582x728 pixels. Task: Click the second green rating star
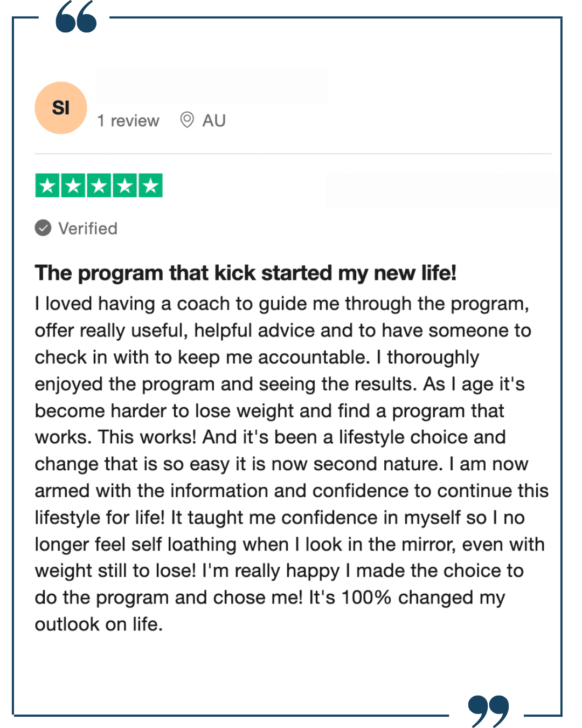(x=73, y=186)
